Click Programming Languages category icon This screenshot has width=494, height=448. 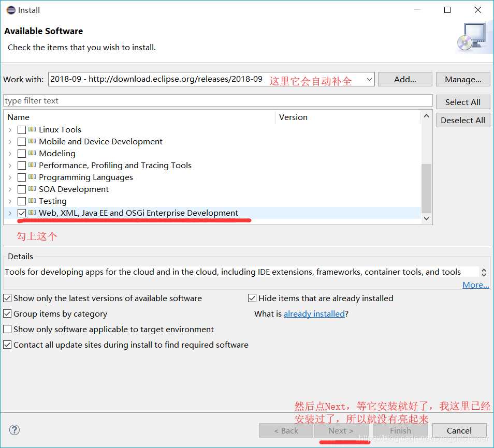coord(32,177)
